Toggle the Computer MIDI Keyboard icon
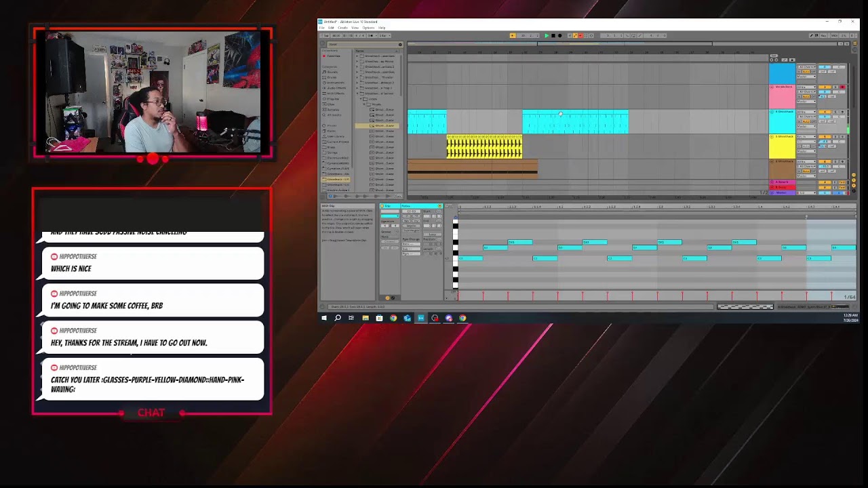 [816, 35]
